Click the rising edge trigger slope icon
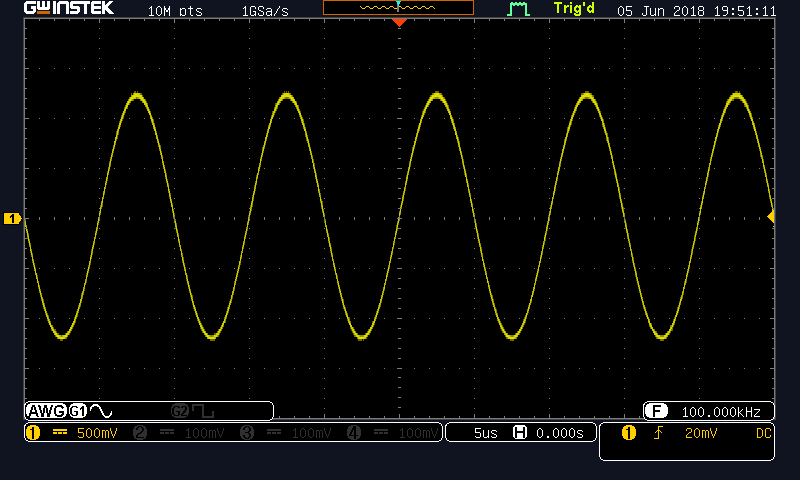Screen dimensions: 800x480 click(659, 433)
